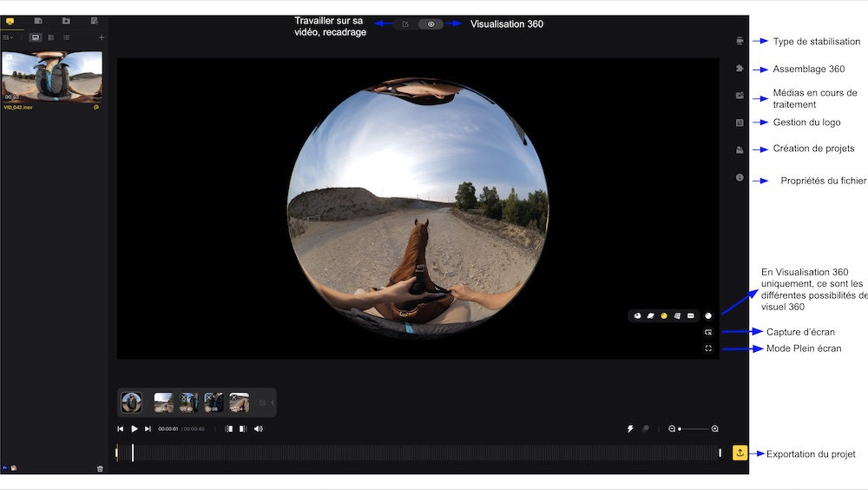The image size is (868, 490).
Task: Open the project creation panel
Action: (x=740, y=149)
